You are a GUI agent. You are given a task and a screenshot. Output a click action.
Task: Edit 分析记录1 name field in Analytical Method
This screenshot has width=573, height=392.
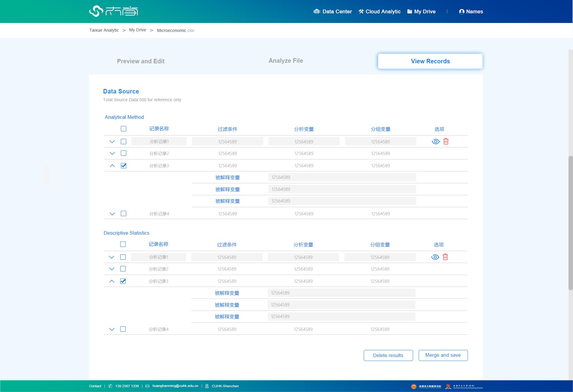pos(159,142)
